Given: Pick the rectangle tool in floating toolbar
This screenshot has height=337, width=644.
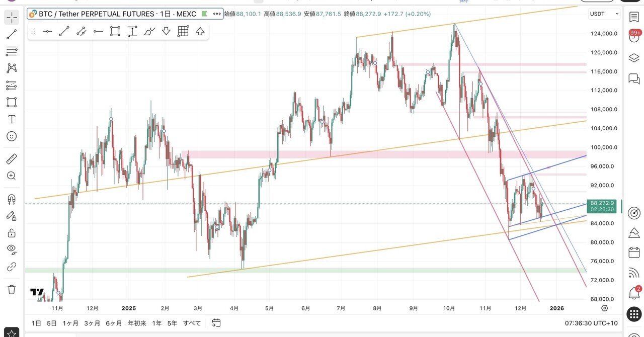Looking at the screenshot, I should [115, 31].
